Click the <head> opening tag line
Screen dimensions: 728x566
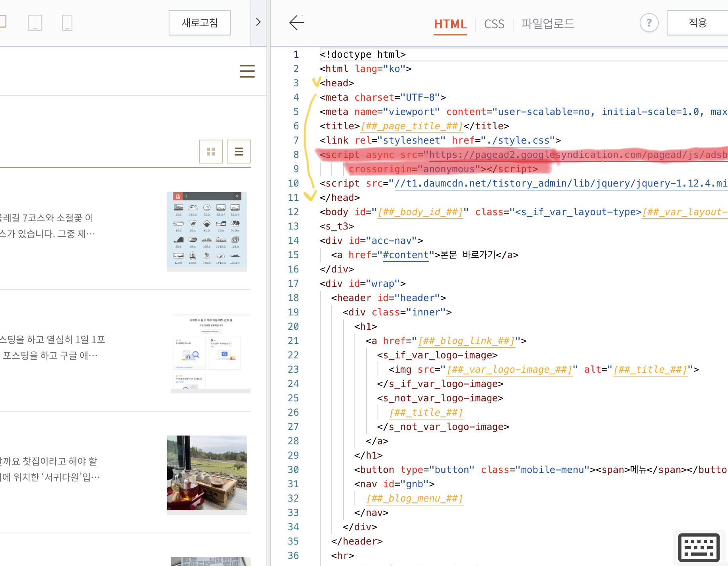(337, 83)
